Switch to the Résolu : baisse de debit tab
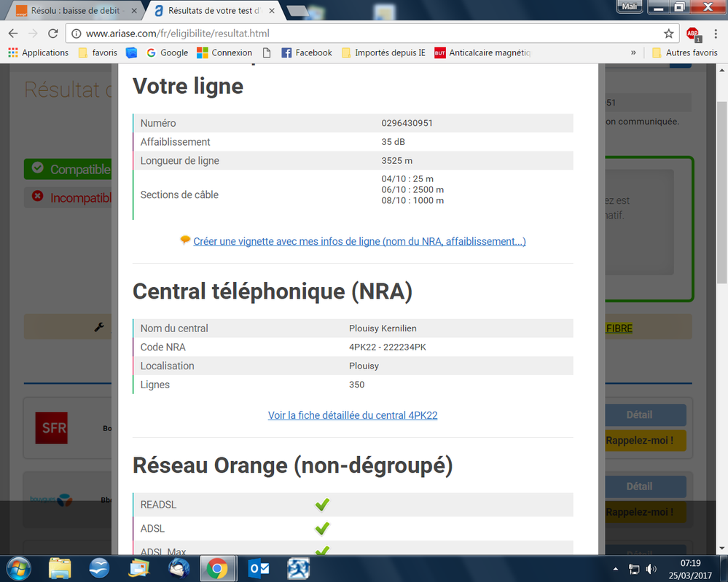Image resolution: width=728 pixels, height=582 pixels. 73,11
